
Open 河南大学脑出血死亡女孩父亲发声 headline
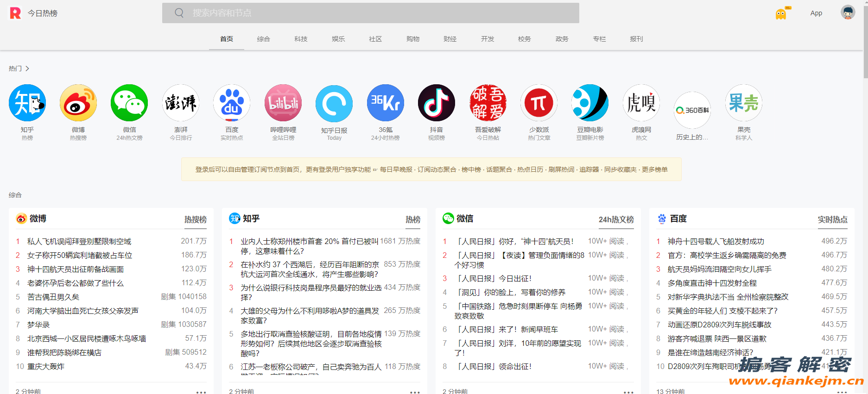pyautogui.click(x=83, y=311)
